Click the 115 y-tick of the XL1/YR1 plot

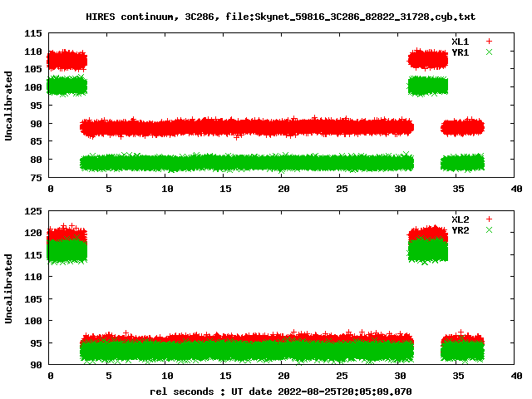click(x=33, y=33)
